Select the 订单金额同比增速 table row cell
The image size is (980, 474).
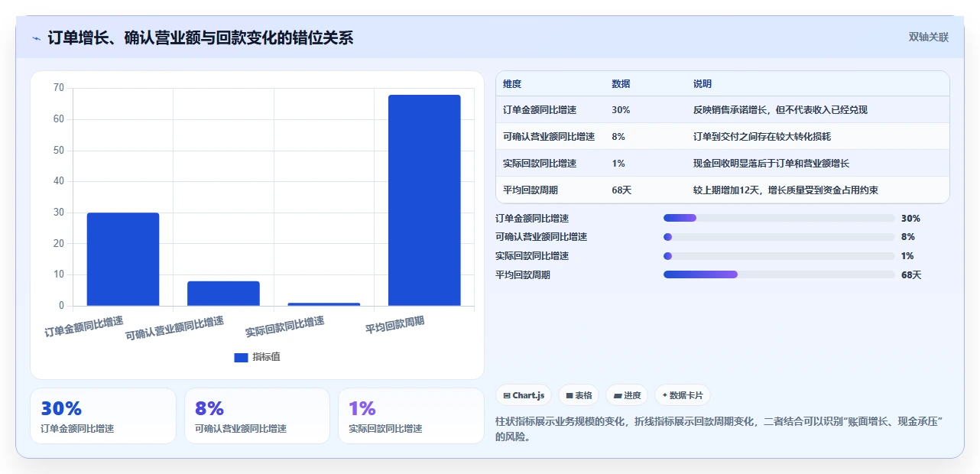point(540,110)
